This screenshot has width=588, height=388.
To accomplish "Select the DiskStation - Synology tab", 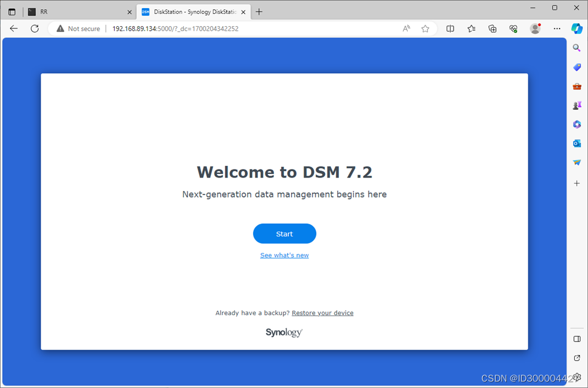I will pos(193,12).
